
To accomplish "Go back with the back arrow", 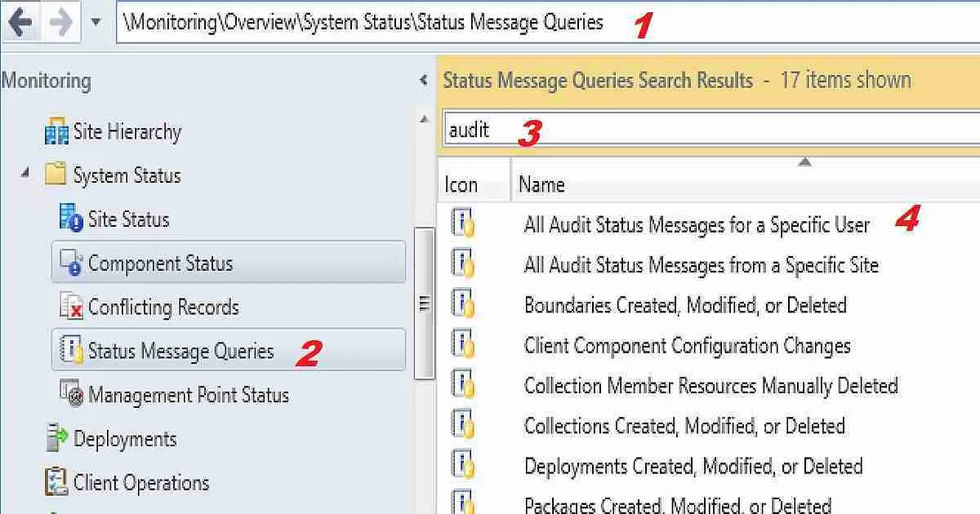I will click(20, 22).
